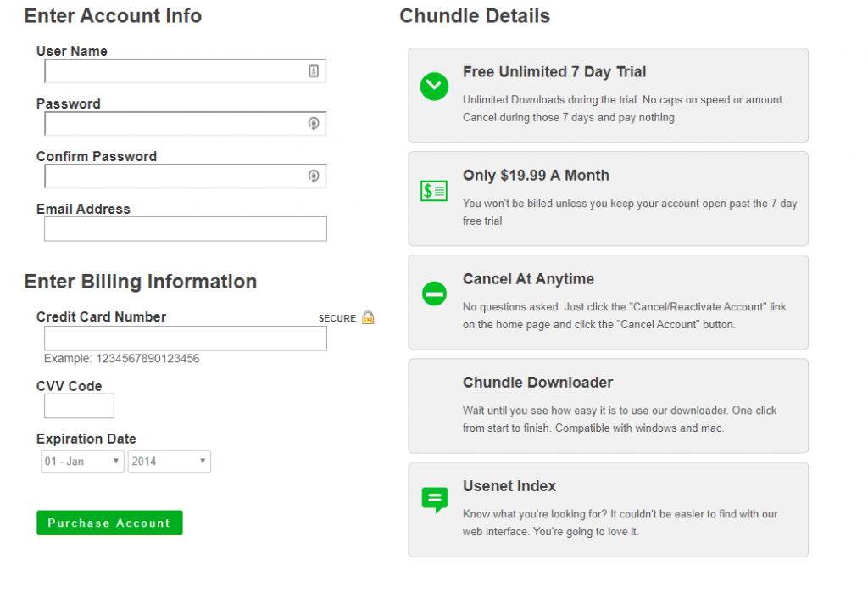Image resolution: width=868 pixels, height=593 pixels.
Task: Click the key icon in Confirm Password field
Action: coord(314,176)
